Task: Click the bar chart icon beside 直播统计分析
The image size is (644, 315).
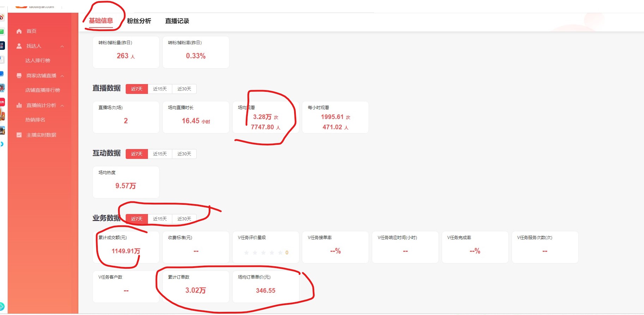Action: click(x=19, y=105)
